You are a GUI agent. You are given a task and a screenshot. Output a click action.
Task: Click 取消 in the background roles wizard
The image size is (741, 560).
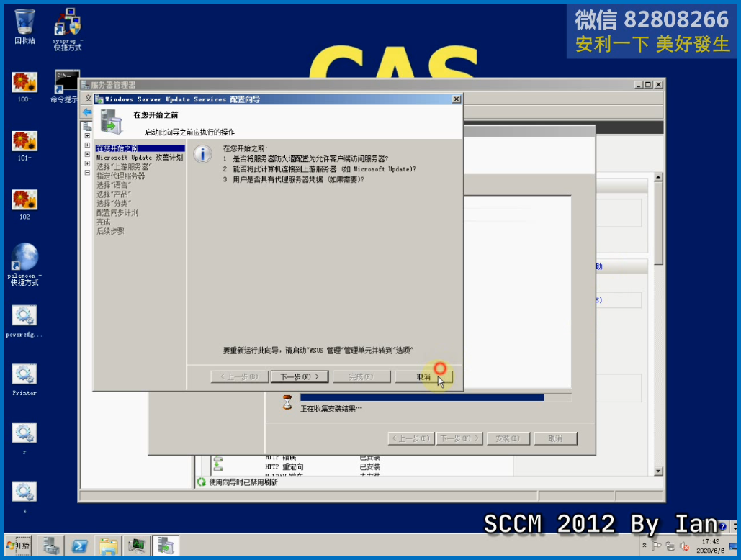point(555,438)
